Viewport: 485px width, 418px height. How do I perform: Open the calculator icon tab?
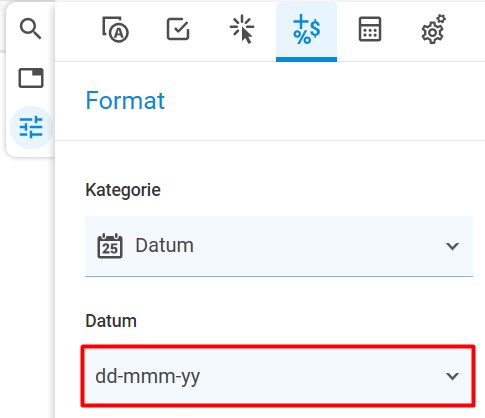tap(370, 29)
